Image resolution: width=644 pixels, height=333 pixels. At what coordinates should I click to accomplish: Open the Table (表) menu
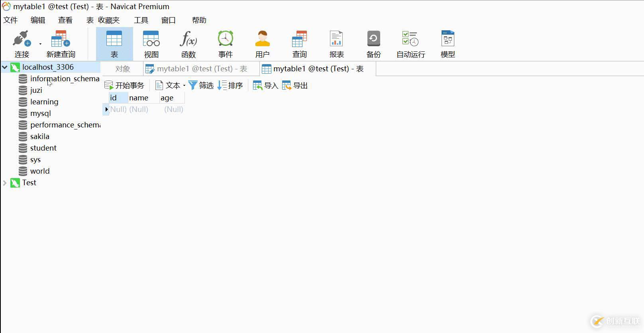click(x=90, y=20)
